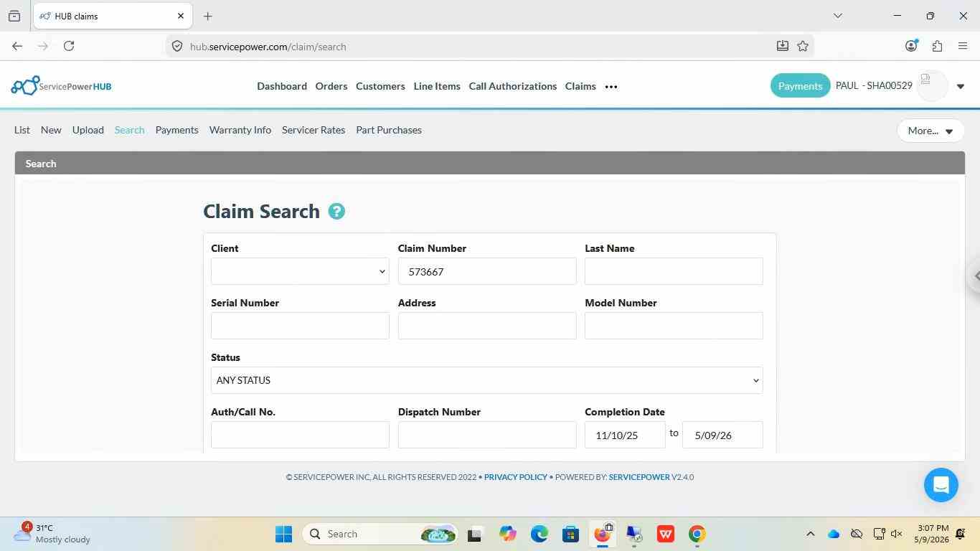Open Chrome from the taskbar
Screen dimensions: 980x551
tap(697, 534)
